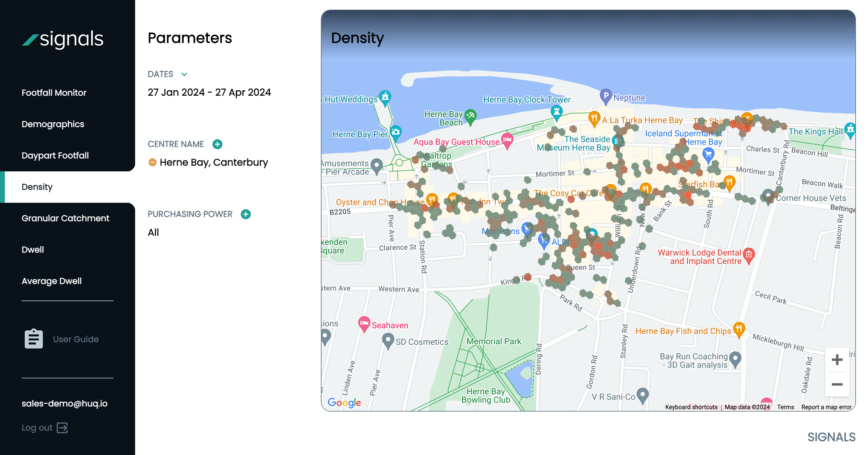
Task: Remove Herne Bay, Canterbury centre
Action: pos(152,162)
